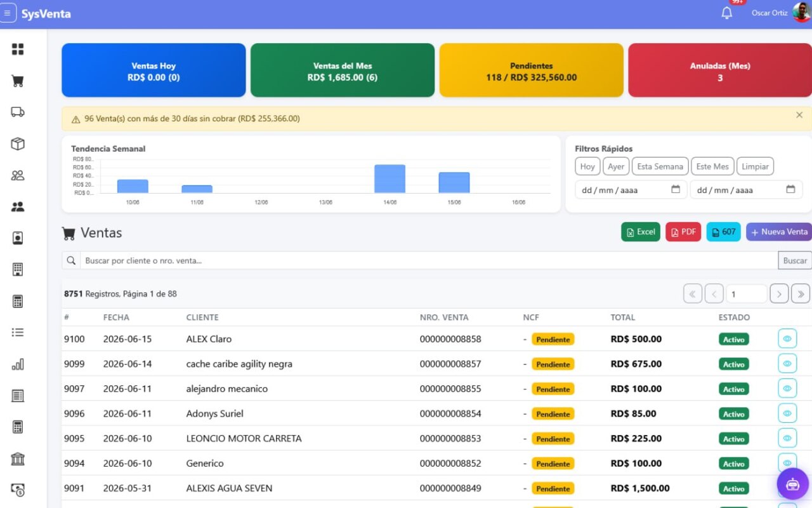Open the person badge sidebar icon
This screenshot has height=508, width=812.
(18, 238)
